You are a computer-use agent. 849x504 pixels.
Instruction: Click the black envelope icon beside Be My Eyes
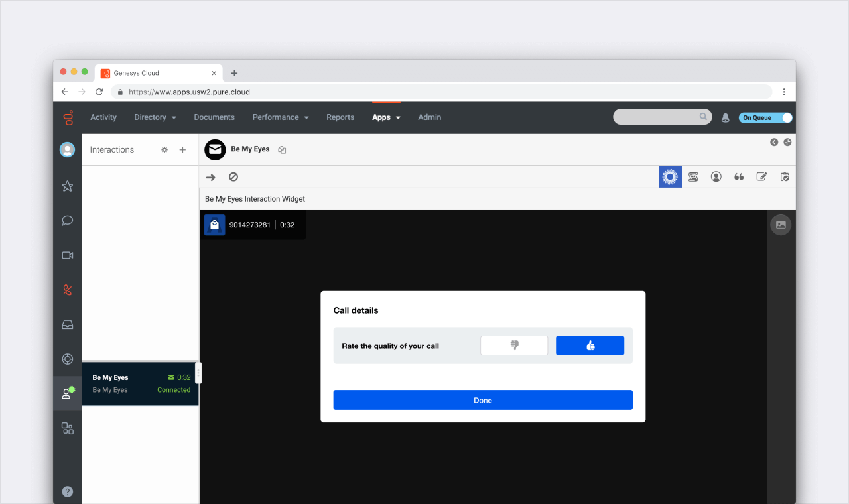coord(215,150)
